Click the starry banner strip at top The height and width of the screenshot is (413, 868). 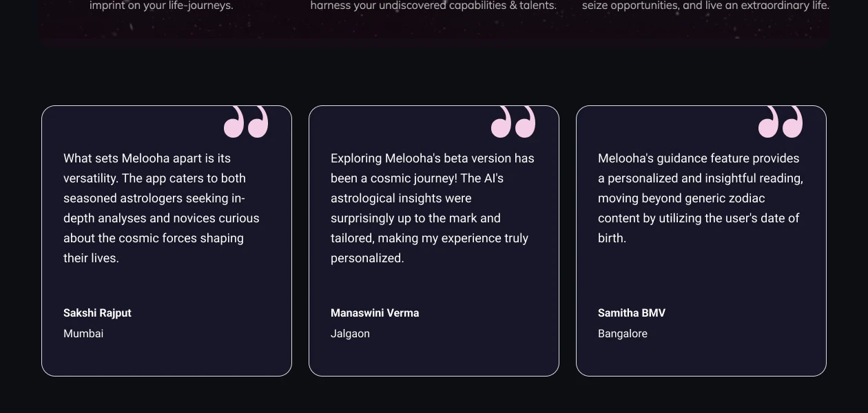pos(434,31)
